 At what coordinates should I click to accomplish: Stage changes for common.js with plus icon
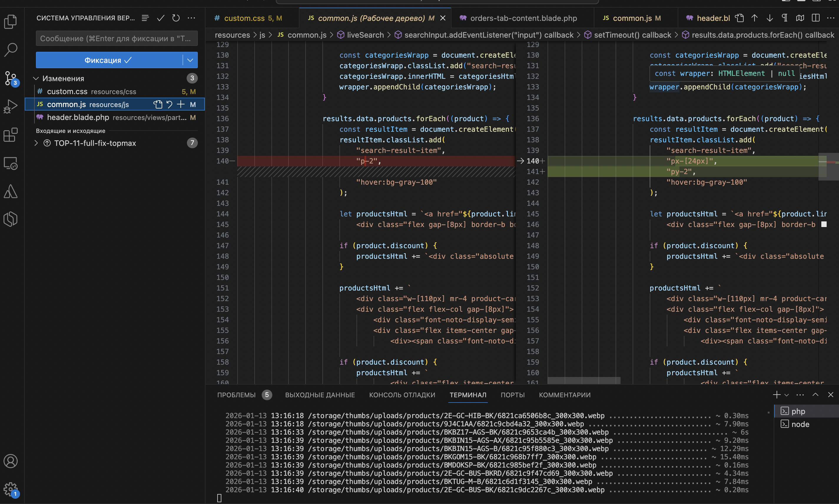[x=181, y=104]
